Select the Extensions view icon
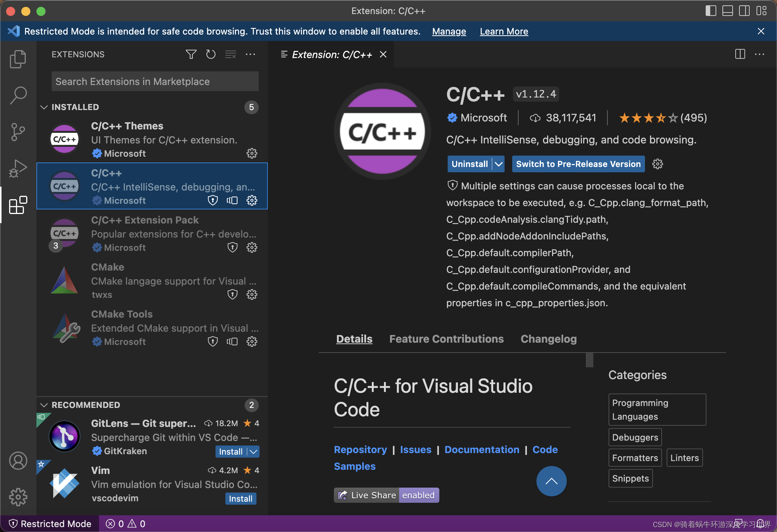Viewport: 777px width, 532px height. [x=18, y=205]
